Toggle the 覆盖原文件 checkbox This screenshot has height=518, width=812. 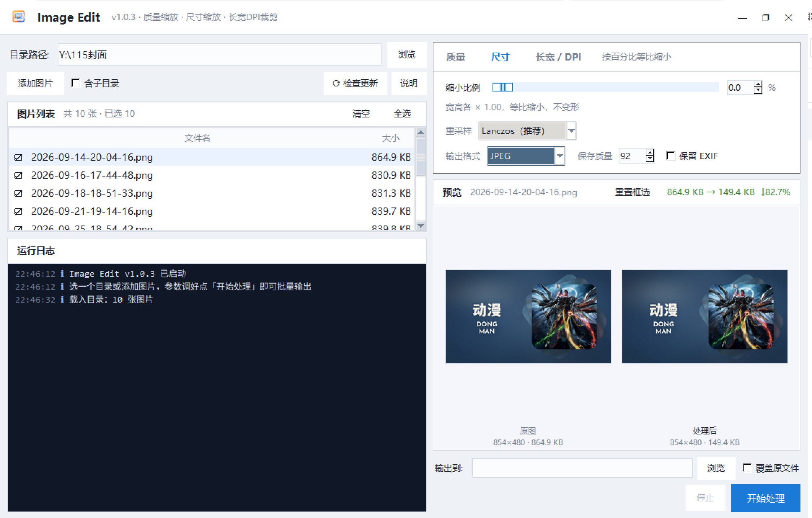(x=747, y=468)
